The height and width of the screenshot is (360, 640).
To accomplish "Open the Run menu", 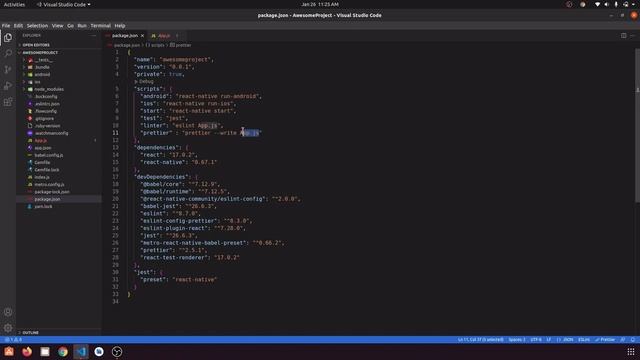I will pyautogui.click(x=82, y=25).
